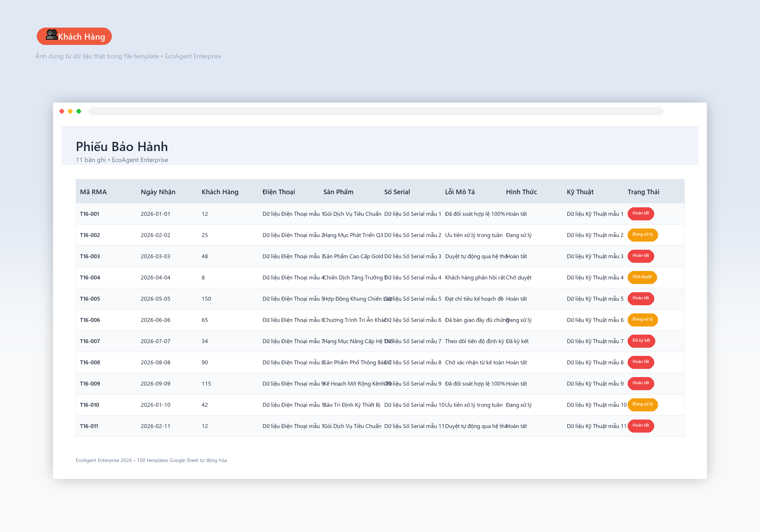This screenshot has height=532, width=760.
Task: Click the Khách Hàng column header
Action: tap(220, 192)
